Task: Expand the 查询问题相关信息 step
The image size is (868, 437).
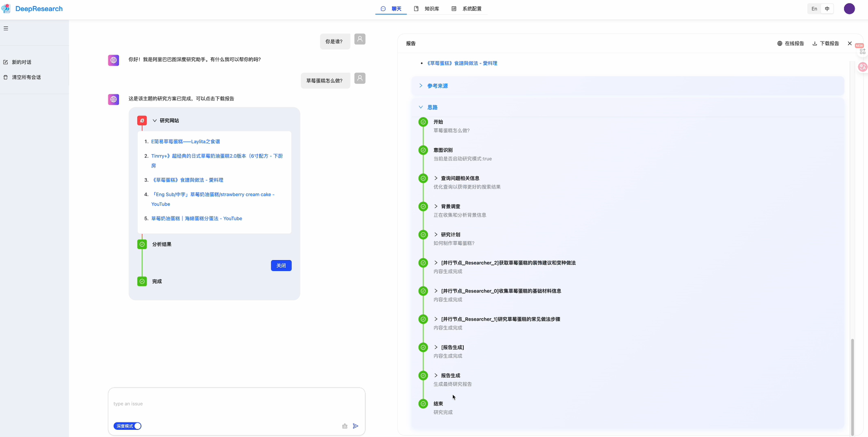Action: pos(436,178)
